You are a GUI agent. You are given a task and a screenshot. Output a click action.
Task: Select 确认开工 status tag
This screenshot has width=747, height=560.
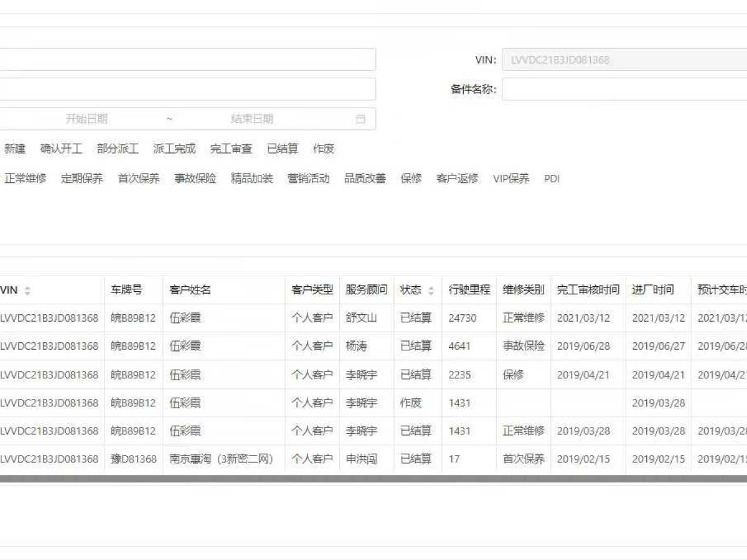61,149
